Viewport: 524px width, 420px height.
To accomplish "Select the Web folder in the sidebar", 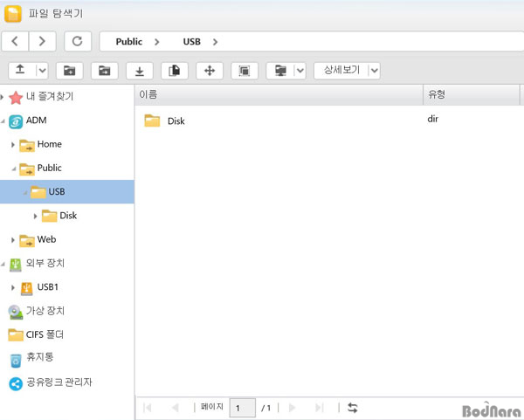I will click(x=47, y=239).
